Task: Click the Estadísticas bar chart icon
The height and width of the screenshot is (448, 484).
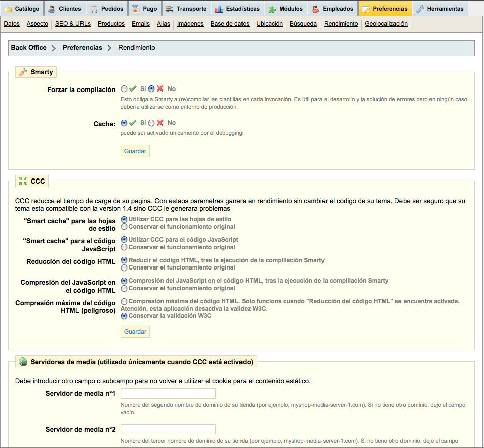Action: click(219, 9)
